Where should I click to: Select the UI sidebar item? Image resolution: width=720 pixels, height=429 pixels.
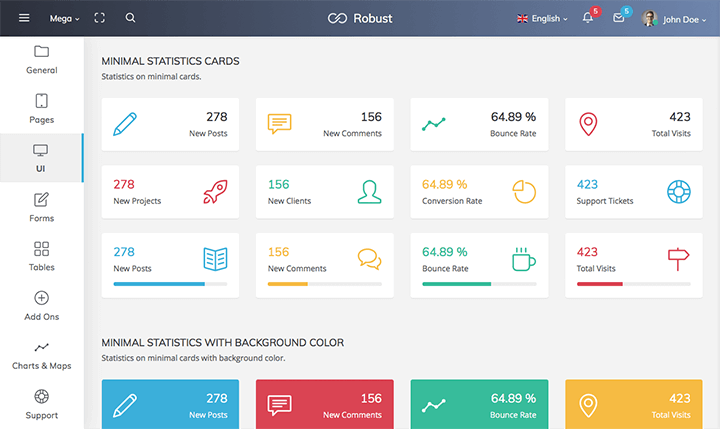click(42, 158)
